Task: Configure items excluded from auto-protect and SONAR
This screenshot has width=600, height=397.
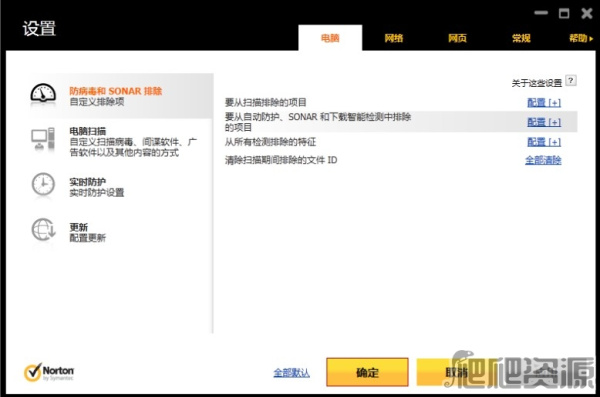Action: [x=544, y=122]
